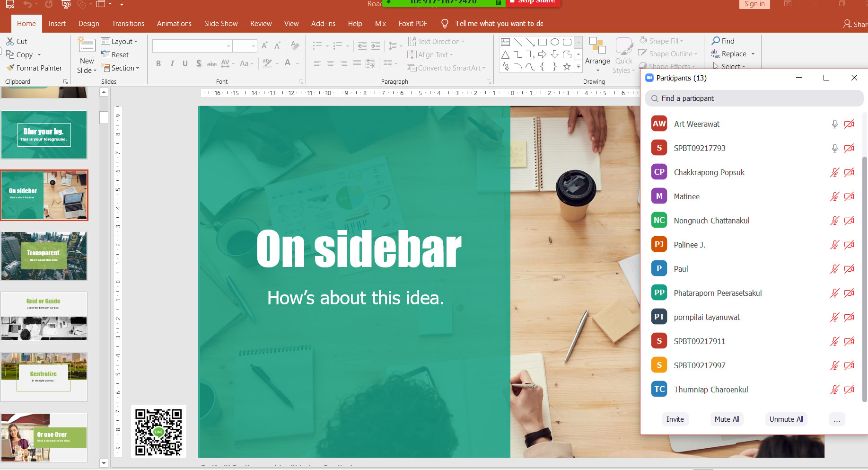Apply Bold formatting

tap(158, 63)
